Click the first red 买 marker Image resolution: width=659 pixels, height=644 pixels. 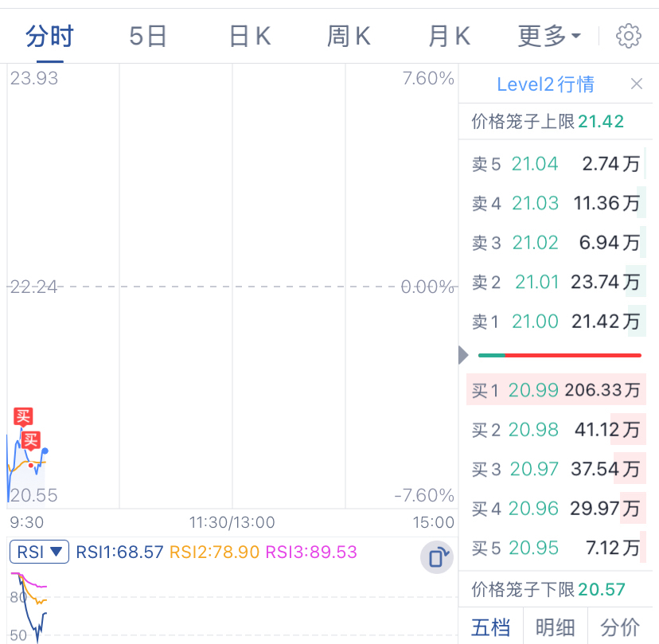click(23, 416)
